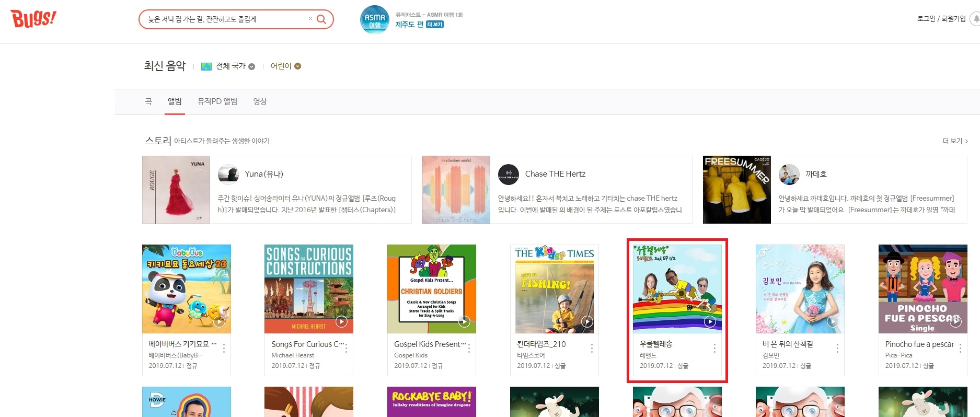The height and width of the screenshot is (417, 980).
Task: Click the notification bell icon
Action: (x=975, y=19)
